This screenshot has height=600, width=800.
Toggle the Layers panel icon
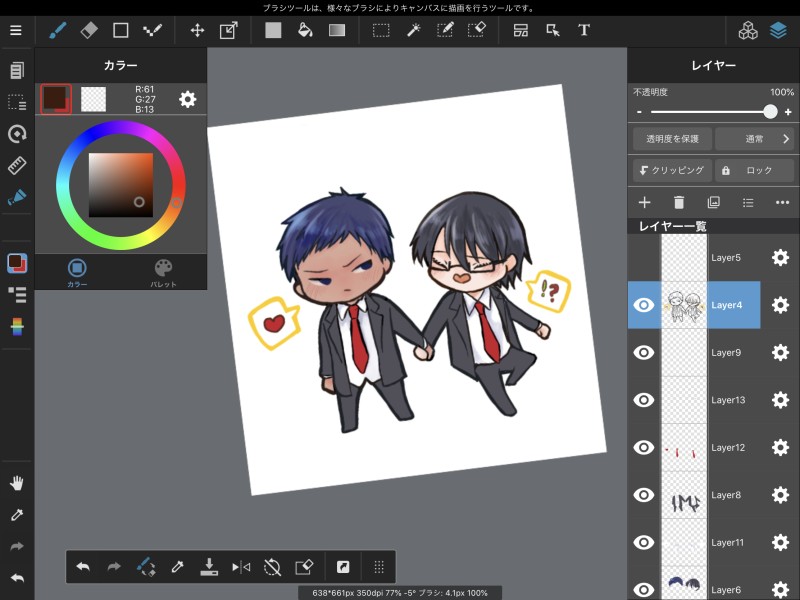tap(778, 30)
